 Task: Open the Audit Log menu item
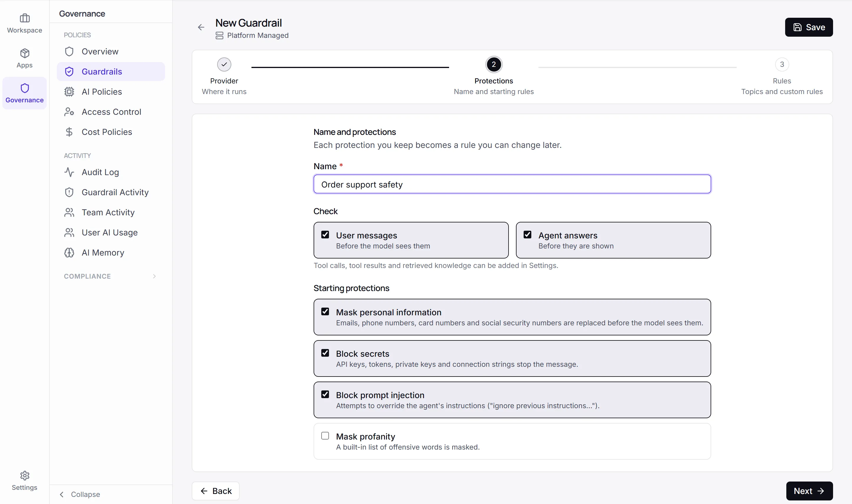(111, 172)
